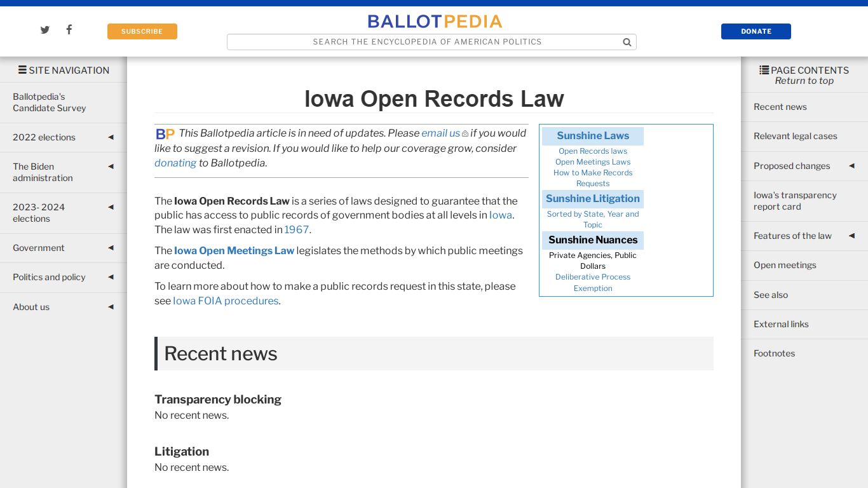Expand the 2022 elections menu arrow
This screenshot has width=868, height=488.
pos(111,137)
